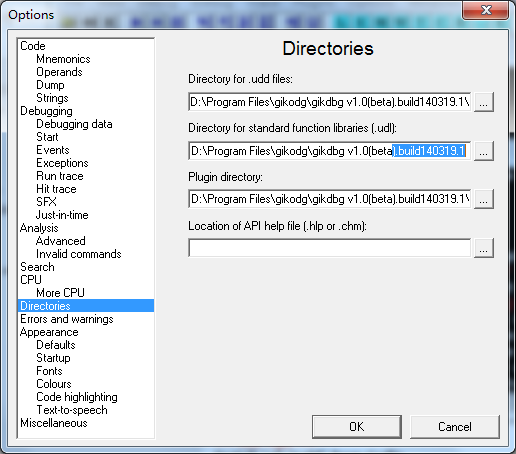Select the highlighted Directories item

click(x=86, y=306)
